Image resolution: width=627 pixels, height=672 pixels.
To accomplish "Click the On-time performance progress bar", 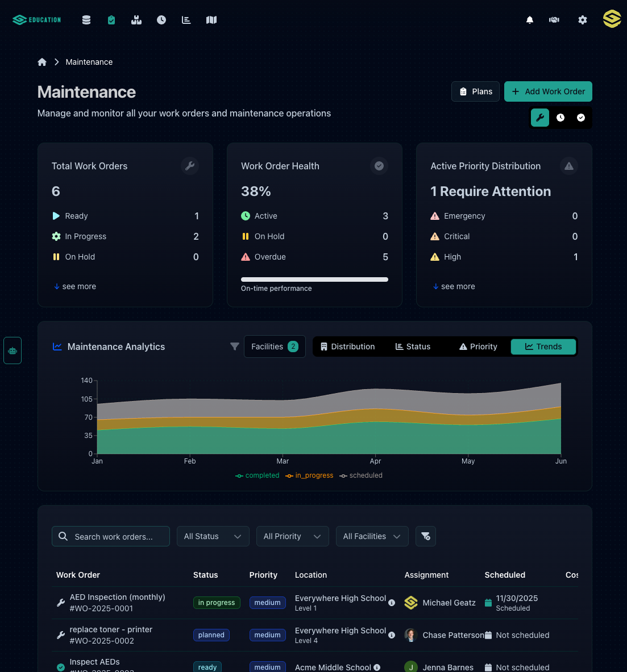I will tap(314, 279).
